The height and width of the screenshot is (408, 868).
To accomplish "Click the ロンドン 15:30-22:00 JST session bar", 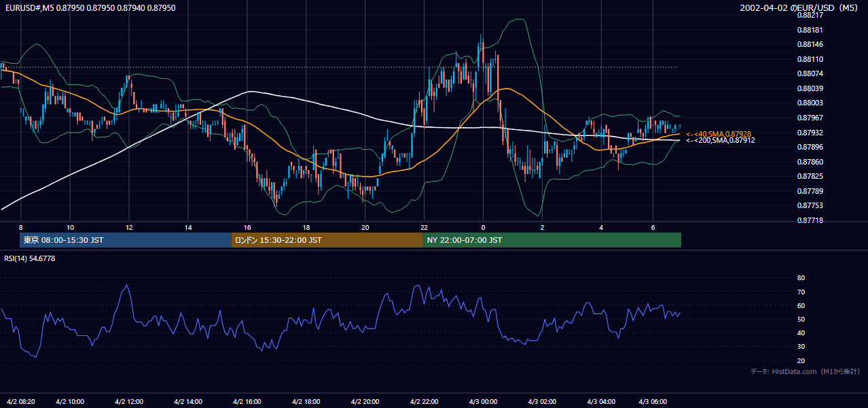I will [x=327, y=240].
